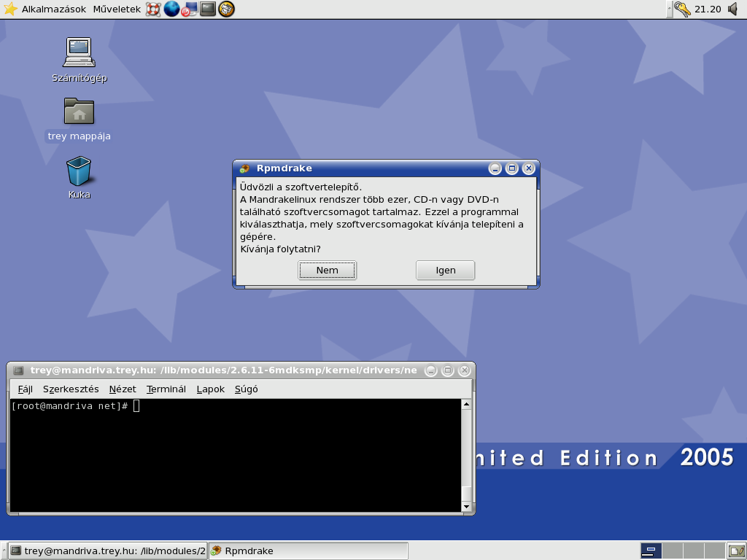Minimize the terminal window

pyautogui.click(x=430, y=370)
